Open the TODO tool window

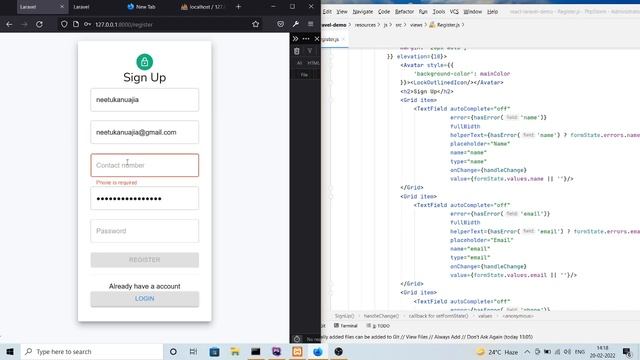[x=378, y=326]
